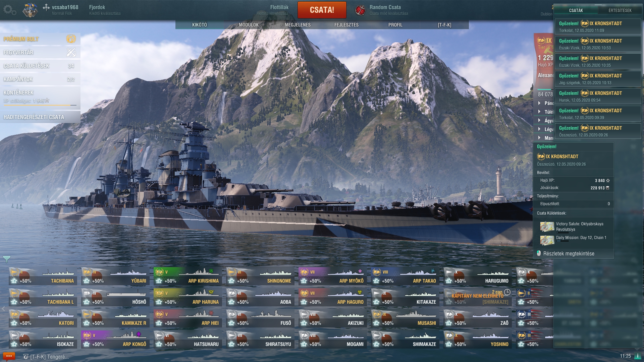This screenshot has width=644, height=362.
Task: Open the Kampányok campaigns menu item
Action: 40,79
